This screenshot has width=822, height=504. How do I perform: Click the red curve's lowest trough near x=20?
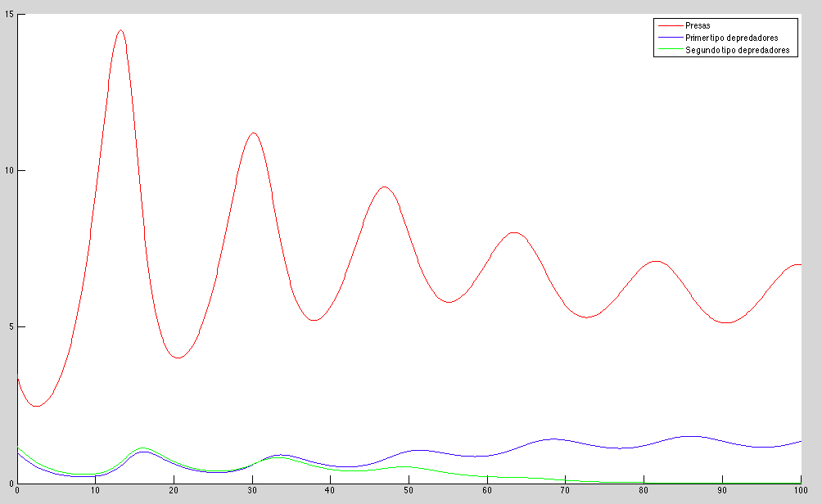178,358
